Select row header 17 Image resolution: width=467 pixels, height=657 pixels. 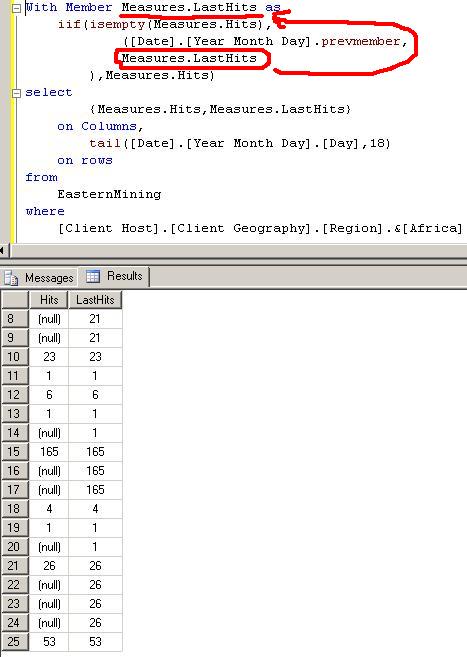pyautogui.click(x=15, y=490)
